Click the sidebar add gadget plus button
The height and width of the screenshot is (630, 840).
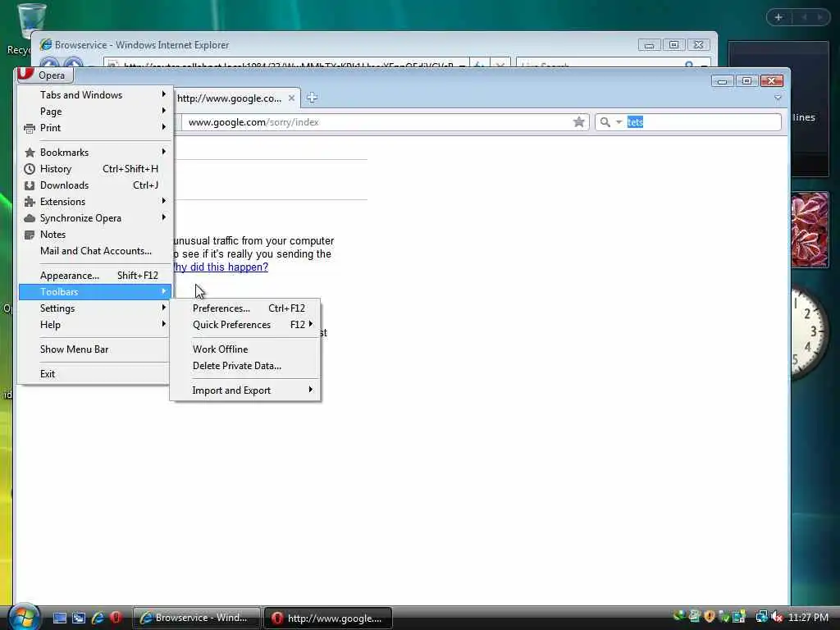point(778,17)
